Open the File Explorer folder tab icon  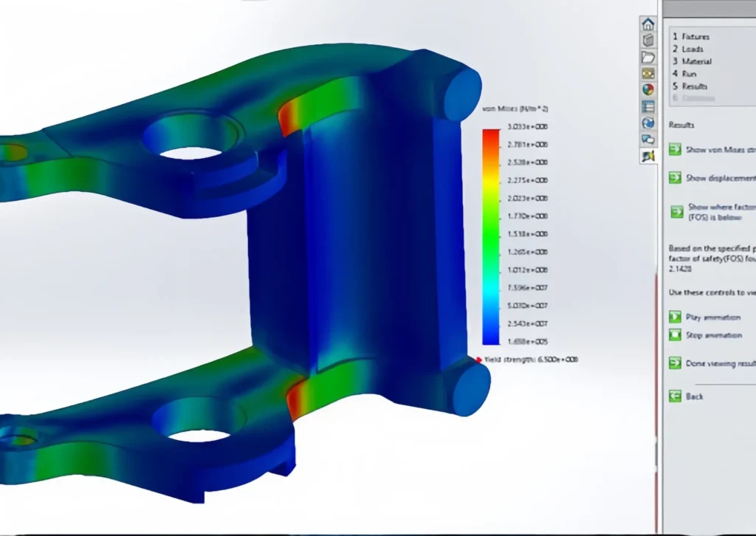[647, 57]
